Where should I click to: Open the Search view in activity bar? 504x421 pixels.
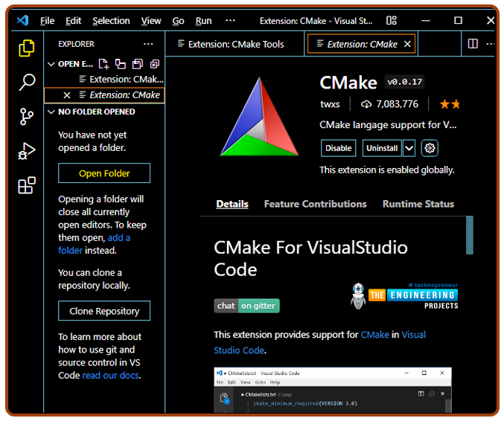[x=27, y=83]
